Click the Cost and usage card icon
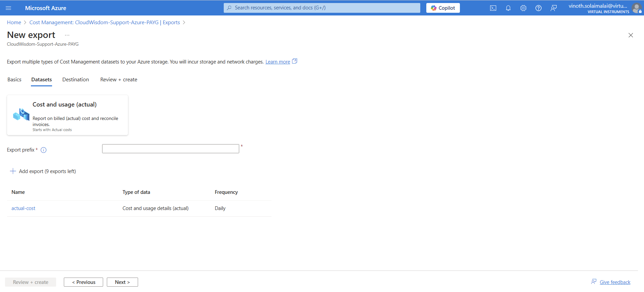Screen dimensions: 644x292 (x=21, y=115)
